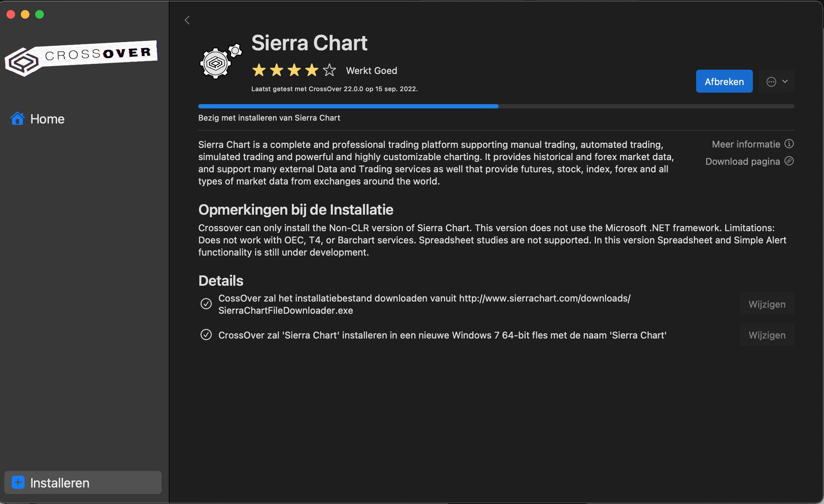Click the blue Home house icon

pyautogui.click(x=17, y=119)
